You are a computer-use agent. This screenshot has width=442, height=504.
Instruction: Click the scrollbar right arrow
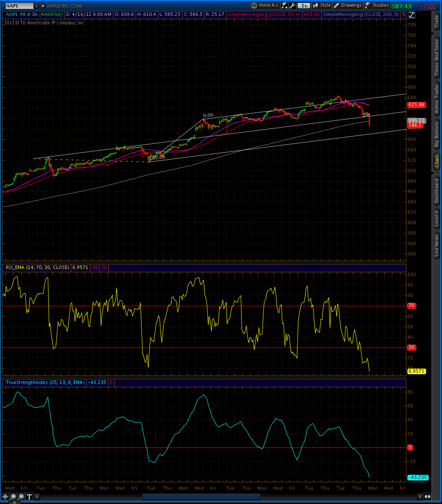click(420, 496)
